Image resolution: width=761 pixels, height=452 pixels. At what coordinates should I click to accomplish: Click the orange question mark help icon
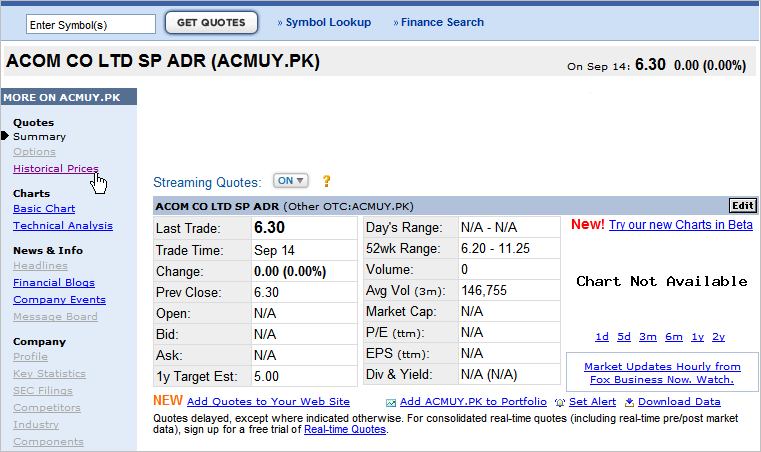click(x=327, y=181)
